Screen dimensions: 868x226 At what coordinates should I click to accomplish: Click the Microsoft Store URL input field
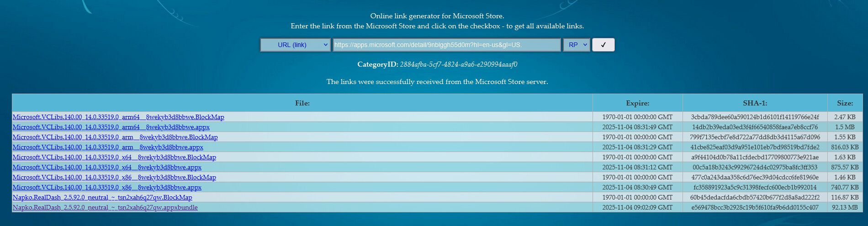point(446,45)
